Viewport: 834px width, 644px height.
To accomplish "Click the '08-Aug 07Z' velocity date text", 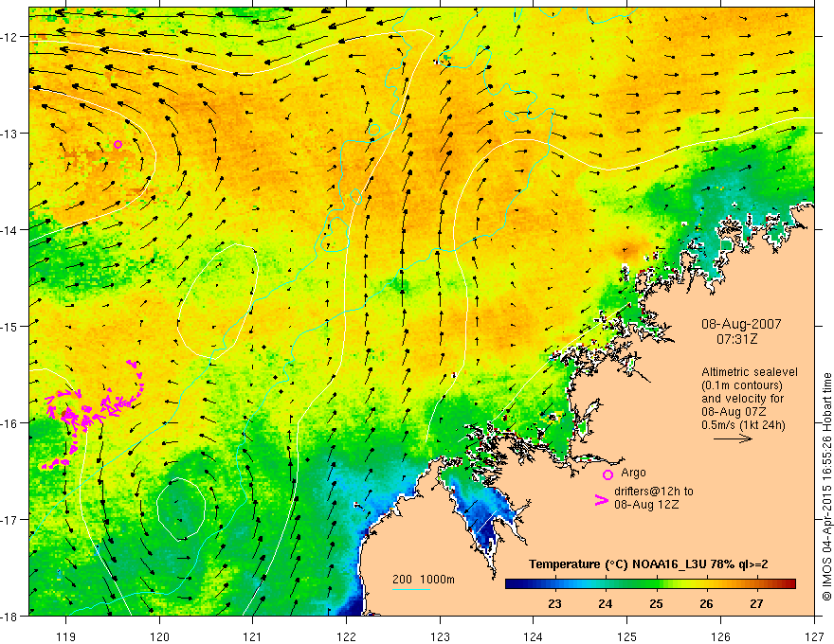I will 733,412.
